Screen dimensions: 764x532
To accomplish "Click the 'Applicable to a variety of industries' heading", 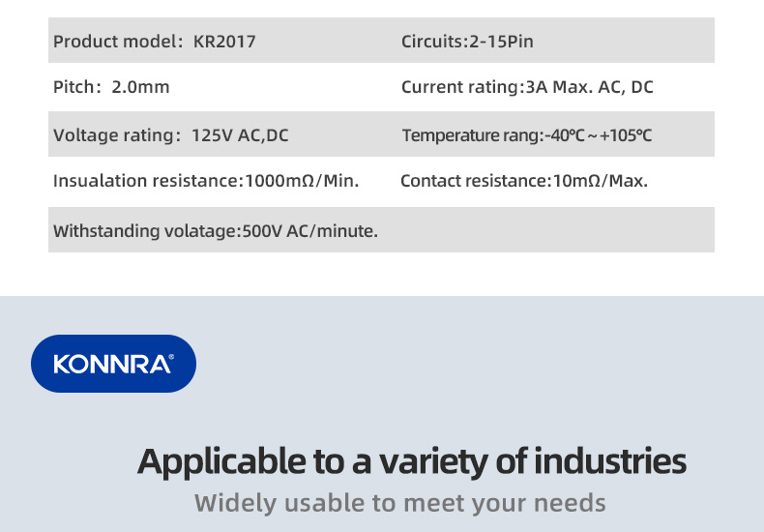I will pos(412,461).
